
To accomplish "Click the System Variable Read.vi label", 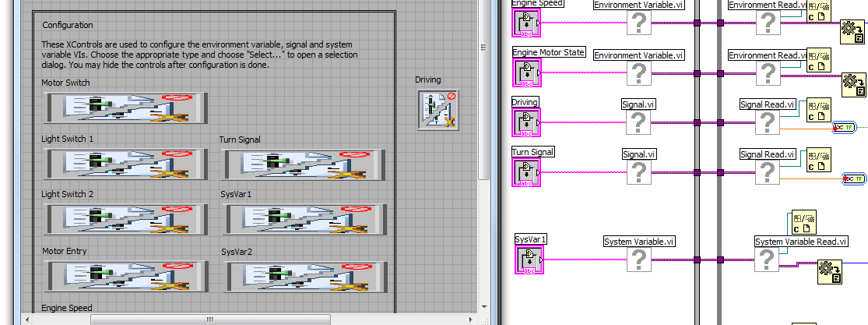I will click(801, 242).
